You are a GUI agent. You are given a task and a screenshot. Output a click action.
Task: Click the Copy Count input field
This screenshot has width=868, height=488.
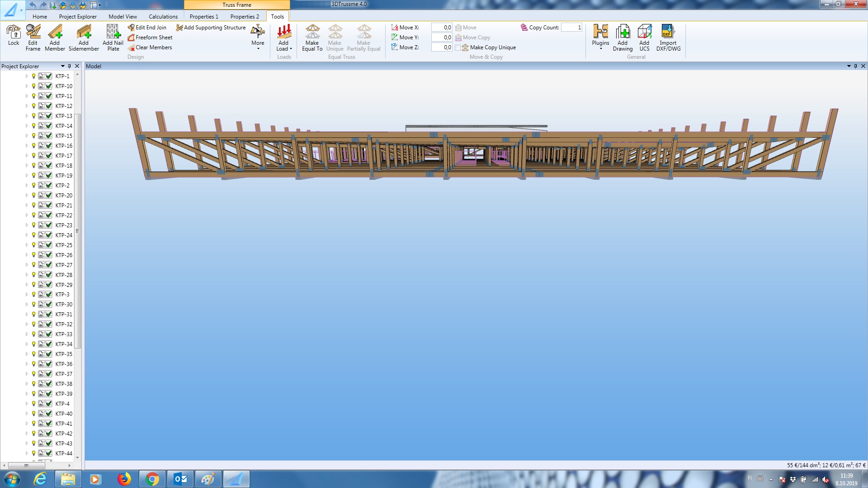(571, 28)
